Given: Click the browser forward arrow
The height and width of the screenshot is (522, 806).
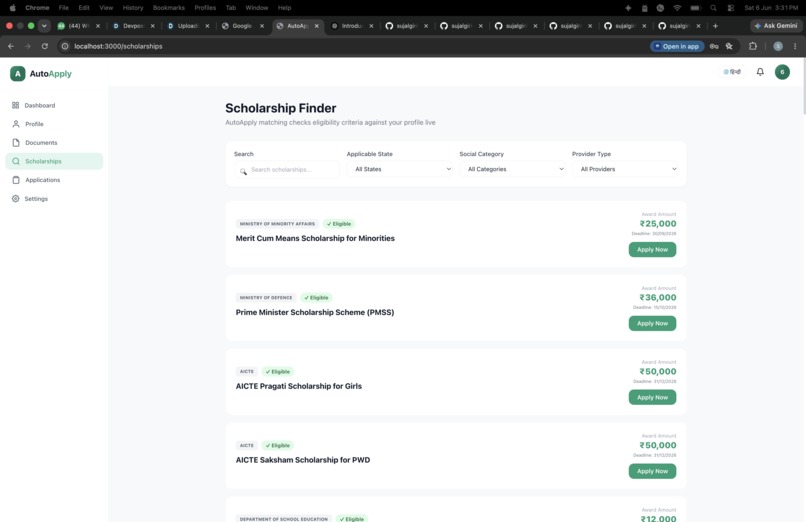Looking at the screenshot, I should click(x=28, y=46).
